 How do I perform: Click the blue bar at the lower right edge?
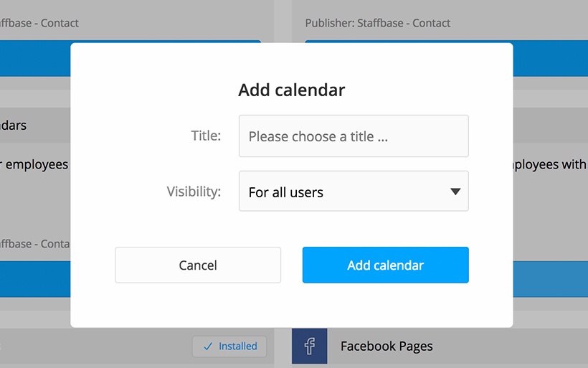[x=551, y=279]
